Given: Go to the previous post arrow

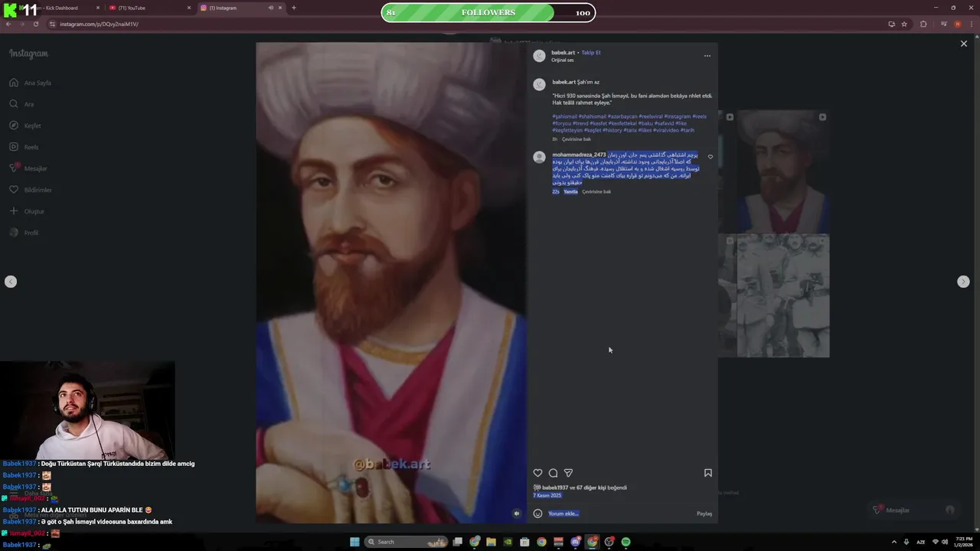Looking at the screenshot, I should coord(11,282).
